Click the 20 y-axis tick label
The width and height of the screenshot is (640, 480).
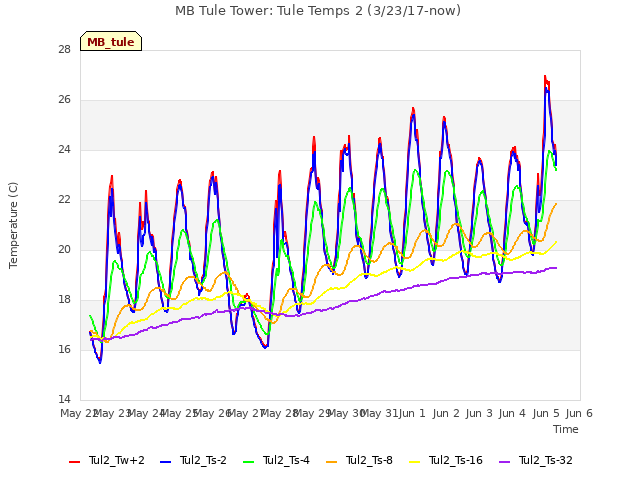point(64,249)
